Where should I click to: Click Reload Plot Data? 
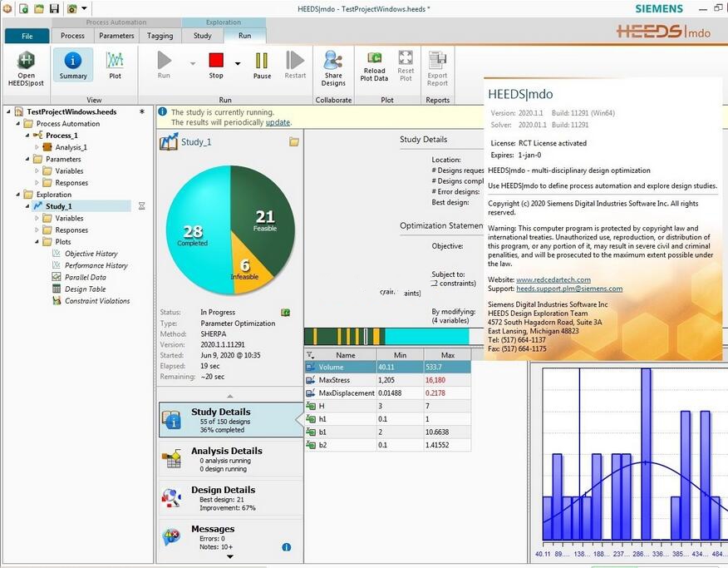coord(374,67)
